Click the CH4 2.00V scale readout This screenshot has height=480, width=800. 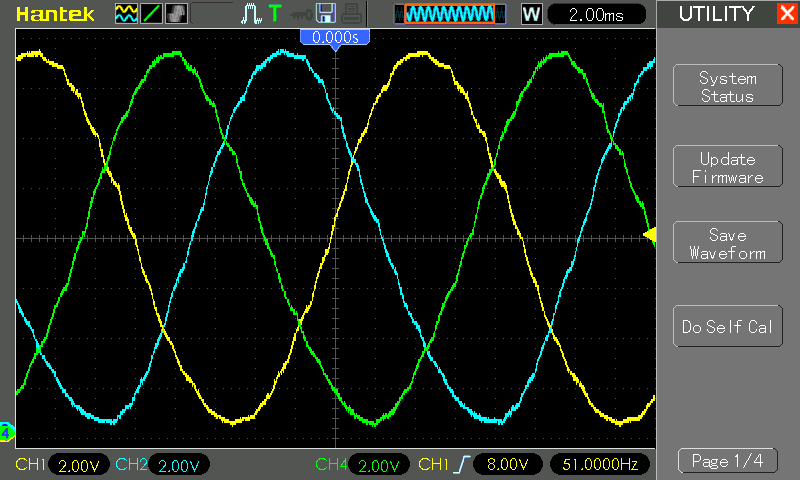point(379,465)
